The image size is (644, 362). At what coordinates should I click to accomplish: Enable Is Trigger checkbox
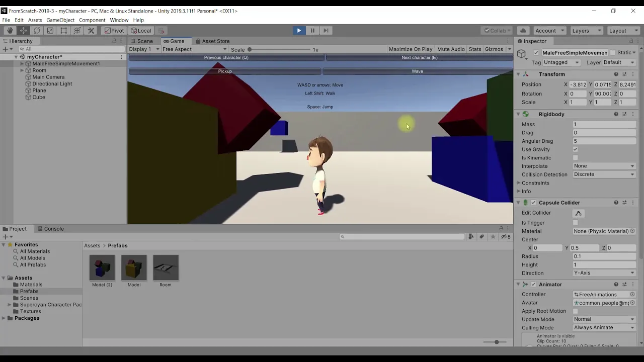(x=576, y=223)
